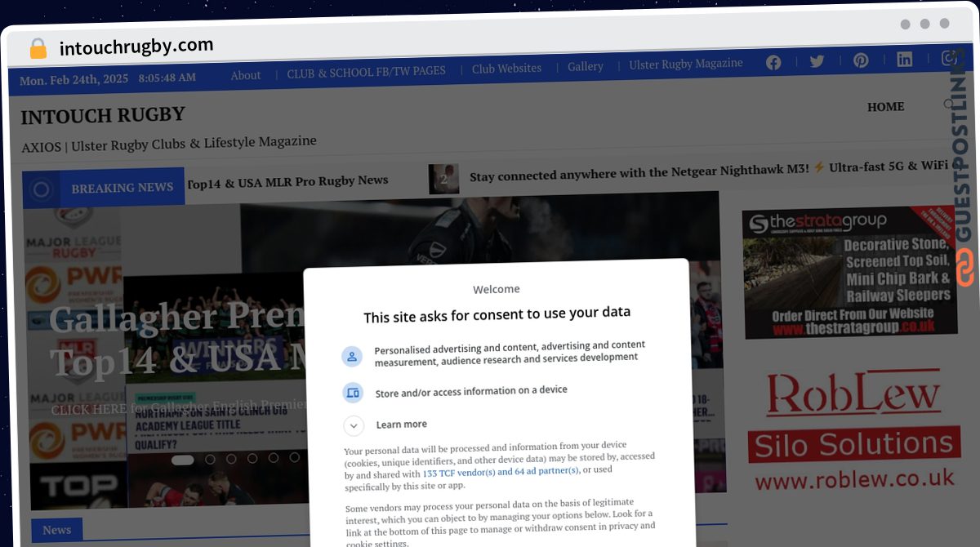Select the second carousel dot
The image size is (980, 547).
pyautogui.click(x=211, y=460)
